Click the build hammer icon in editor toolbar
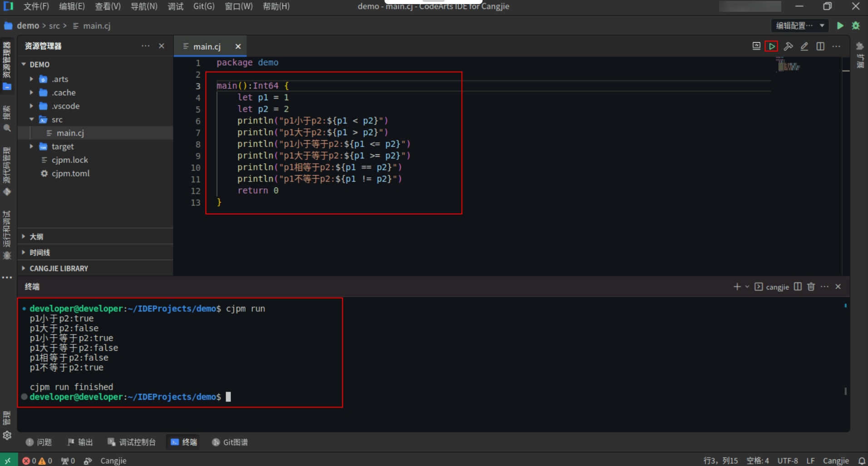 pyautogui.click(x=788, y=46)
